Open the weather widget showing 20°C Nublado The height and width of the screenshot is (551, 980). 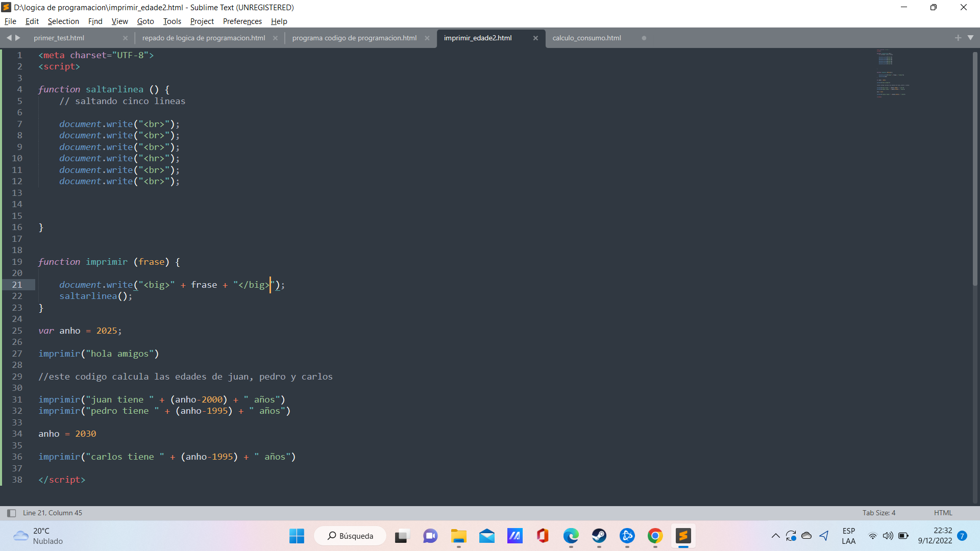38,536
